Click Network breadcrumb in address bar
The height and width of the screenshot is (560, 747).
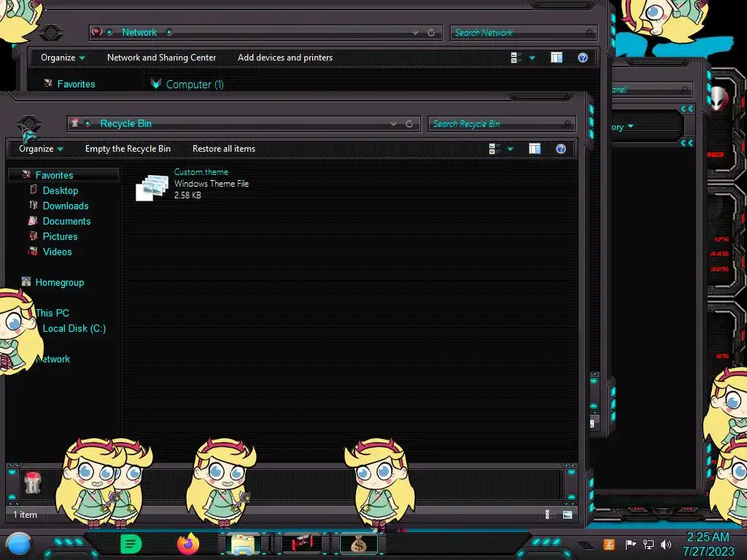click(139, 32)
